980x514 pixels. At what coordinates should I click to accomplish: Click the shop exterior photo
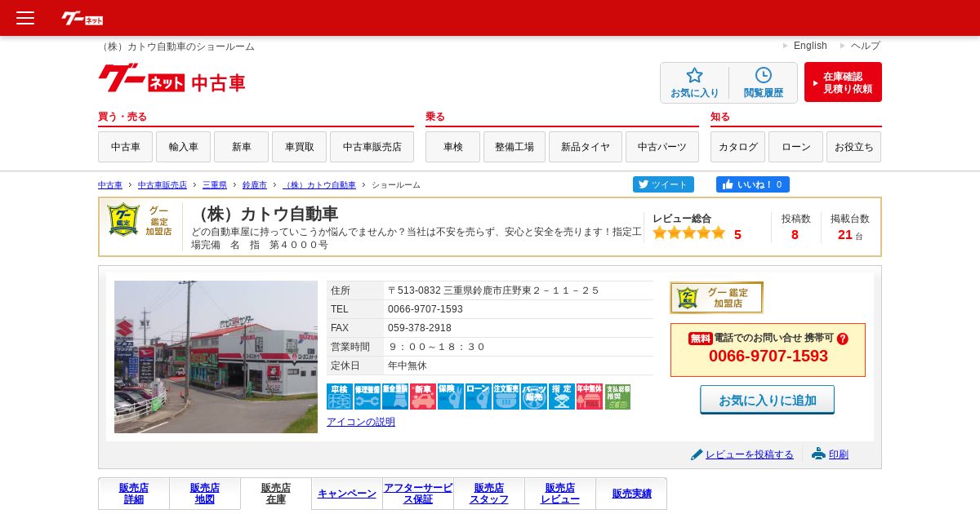click(216, 357)
